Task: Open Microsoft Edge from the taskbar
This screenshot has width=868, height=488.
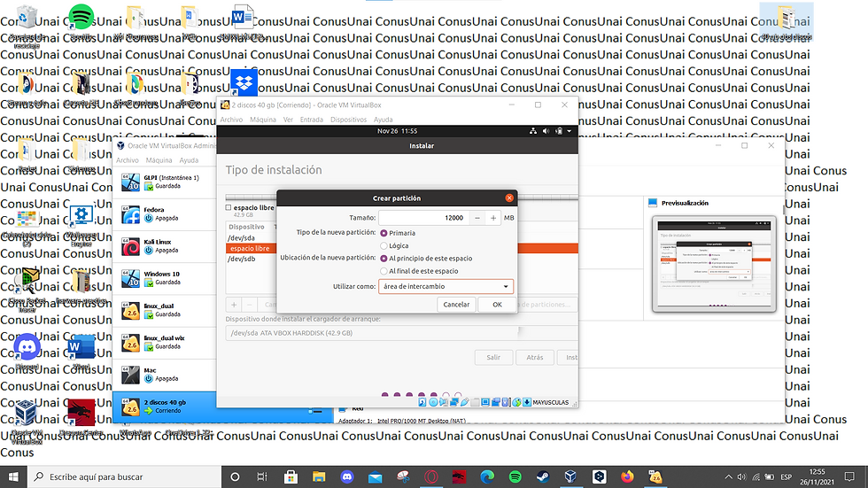Action: [487, 477]
